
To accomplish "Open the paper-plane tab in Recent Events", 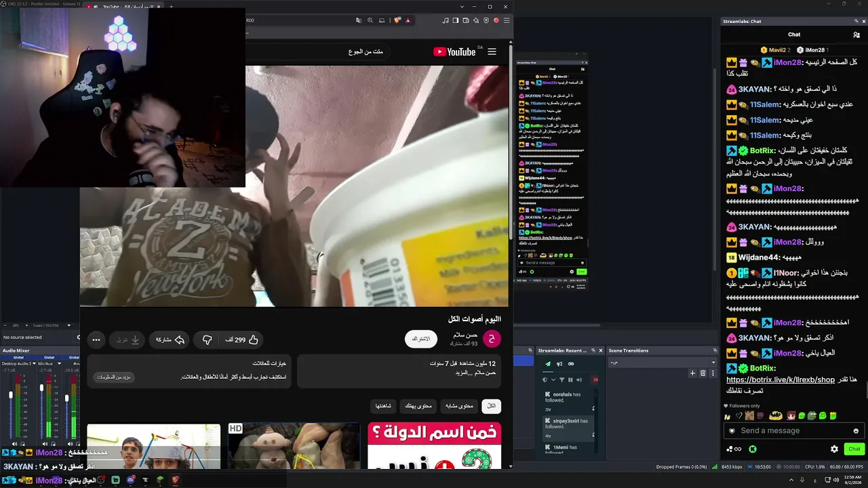I will coord(548,364).
